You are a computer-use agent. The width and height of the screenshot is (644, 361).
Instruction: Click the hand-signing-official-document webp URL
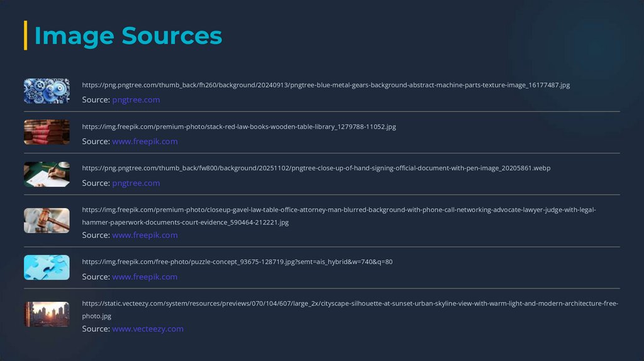pos(316,168)
